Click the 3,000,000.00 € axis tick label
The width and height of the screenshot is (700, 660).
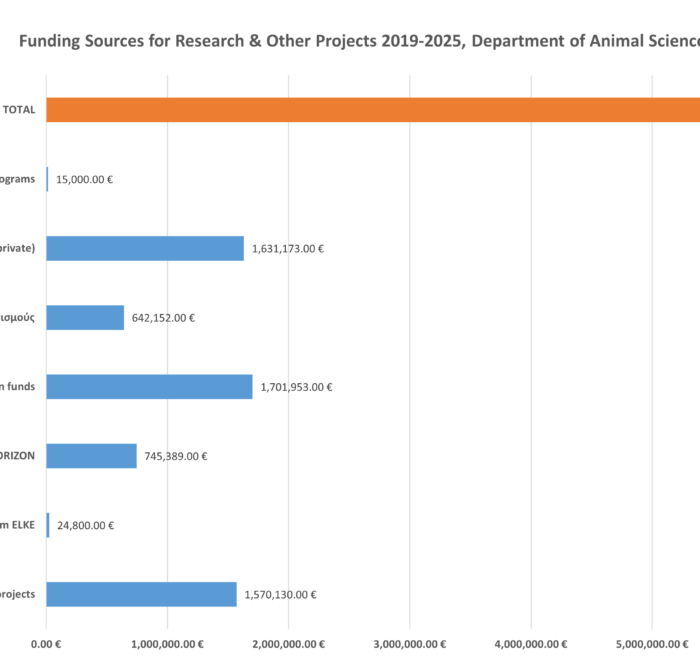coord(410,644)
